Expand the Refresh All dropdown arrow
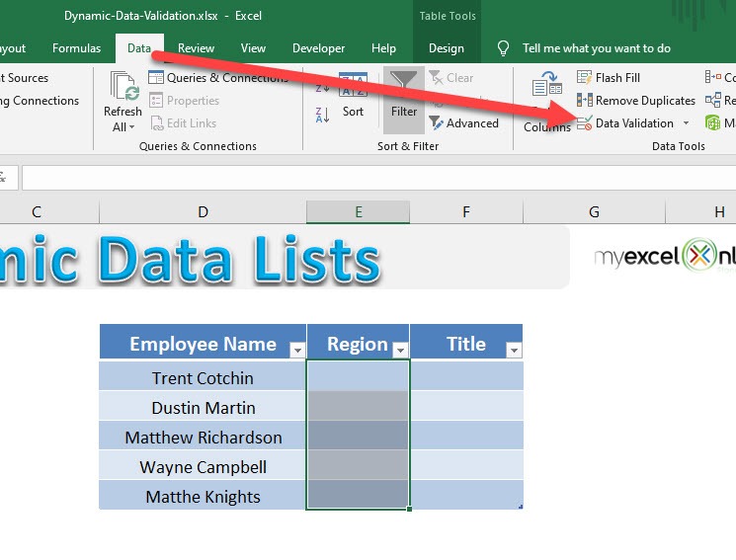The height and width of the screenshot is (560, 736). pos(132,127)
